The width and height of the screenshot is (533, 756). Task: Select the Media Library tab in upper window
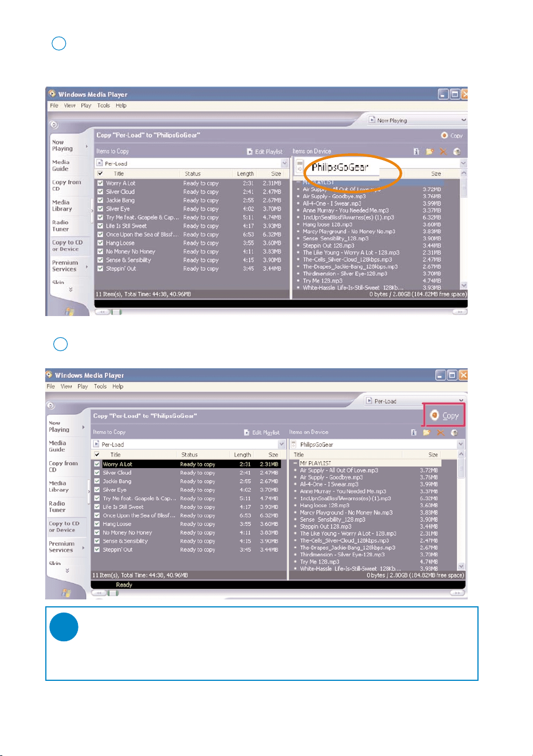coord(61,205)
